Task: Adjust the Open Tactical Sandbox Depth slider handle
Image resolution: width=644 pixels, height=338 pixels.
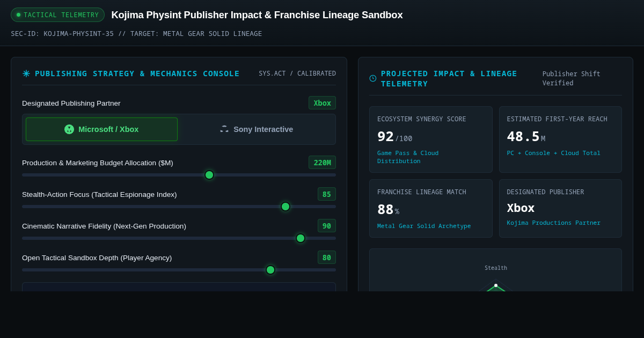Action: (x=270, y=270)
